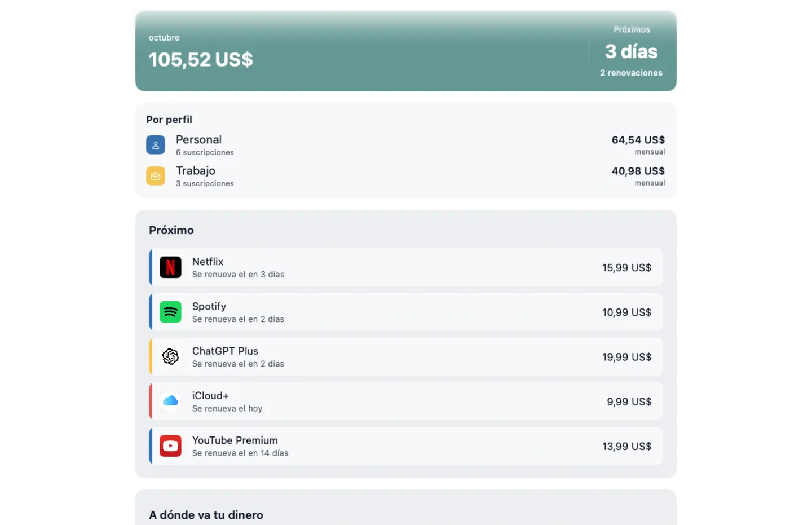Click the '2 renovaciones' label
Viewport: 812px width, 525px height.
pyautogui.click(x=631, y=73)
